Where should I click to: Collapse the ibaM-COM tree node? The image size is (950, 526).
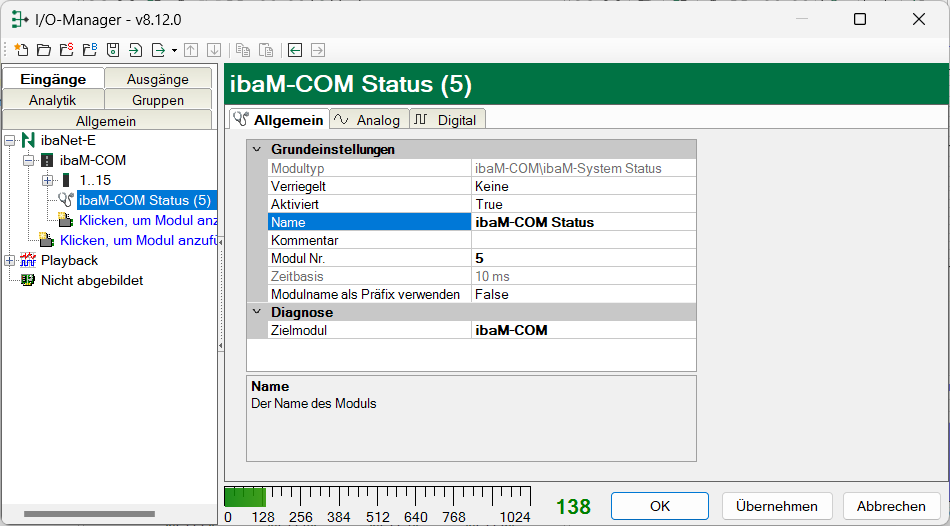click(x=28, y=161)
